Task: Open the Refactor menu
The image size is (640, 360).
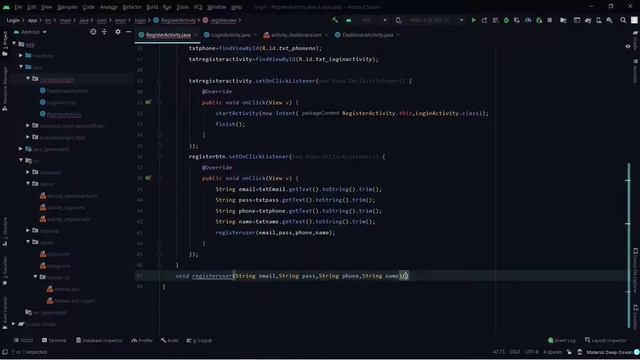Action: tap(132, 7)
